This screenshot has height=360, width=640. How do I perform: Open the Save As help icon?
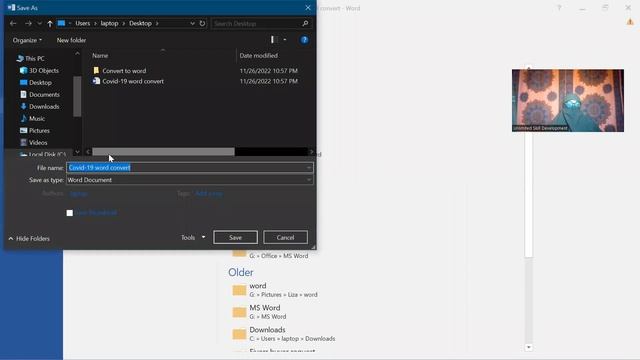[304, 40]
